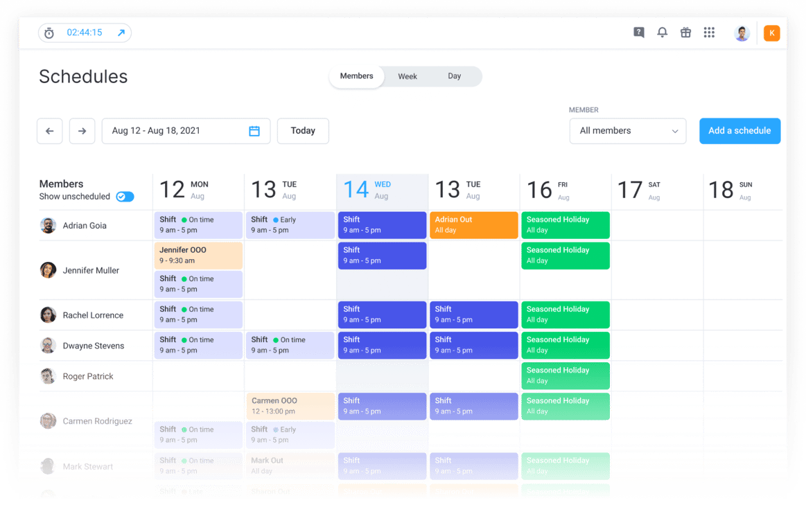Go to next week with right arrow
Image resolution: width=806 pixels, height=532 pixels.
pyautogui.click(x=82, y=131)
